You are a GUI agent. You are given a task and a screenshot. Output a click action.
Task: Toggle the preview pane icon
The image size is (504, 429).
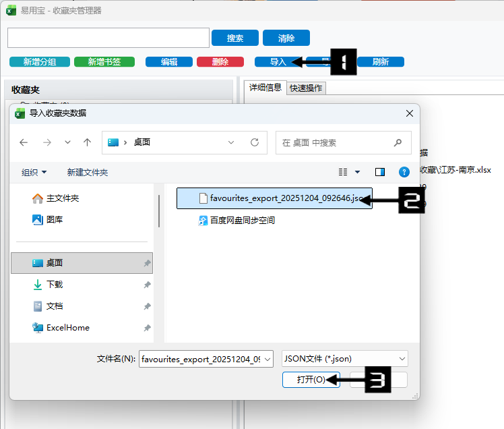pyautogui.click(x=380, y=172)
